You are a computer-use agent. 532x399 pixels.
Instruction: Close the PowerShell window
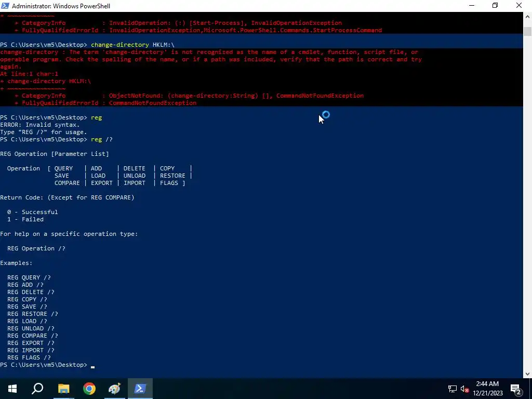point(519,6)
